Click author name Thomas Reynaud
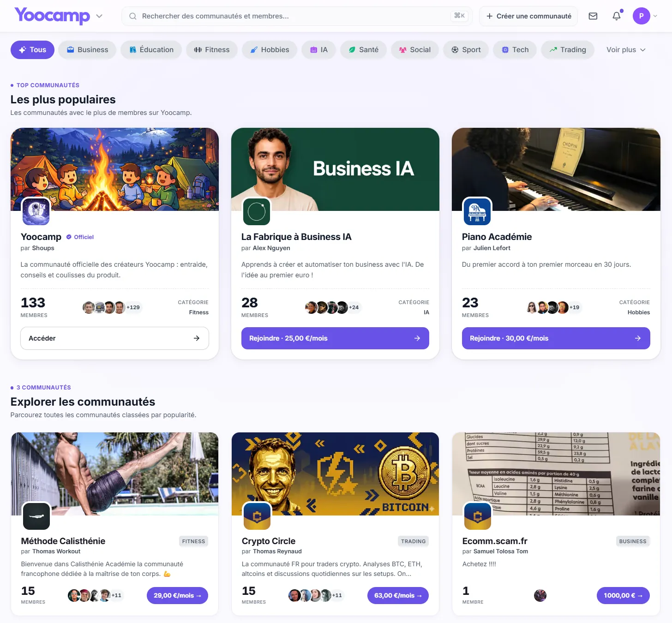This screenshot has height=623, width=672. click(277, 551)
